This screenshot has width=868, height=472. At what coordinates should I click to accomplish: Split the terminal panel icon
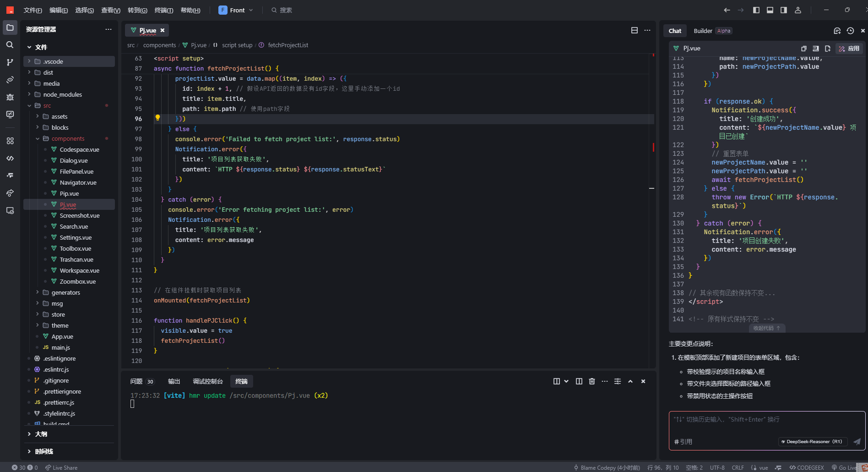(x=579, y=381)
